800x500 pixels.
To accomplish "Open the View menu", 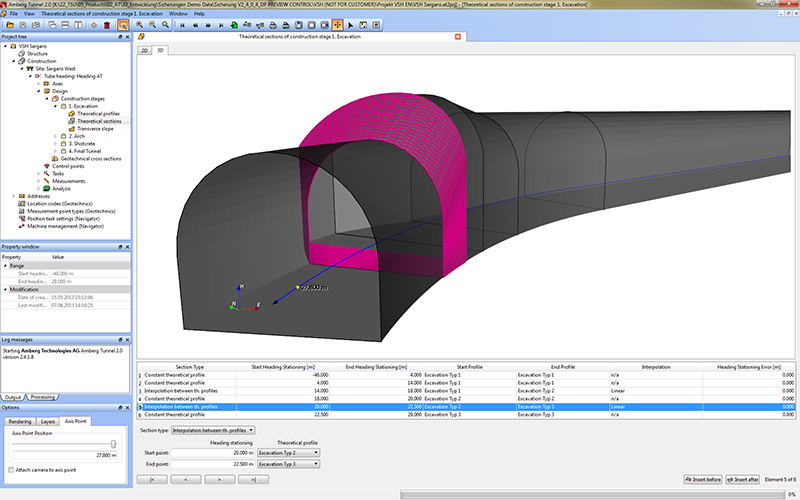I will click(30, 14).
